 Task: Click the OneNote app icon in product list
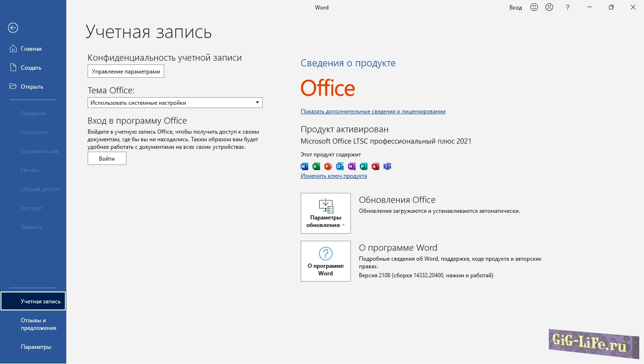[x=351, y=166]
